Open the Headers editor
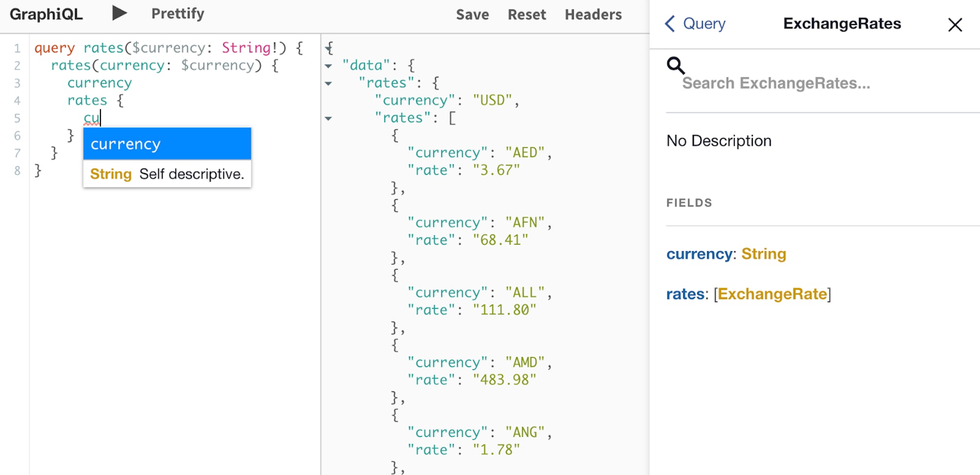The image size is (980, 475). point(593,15)
